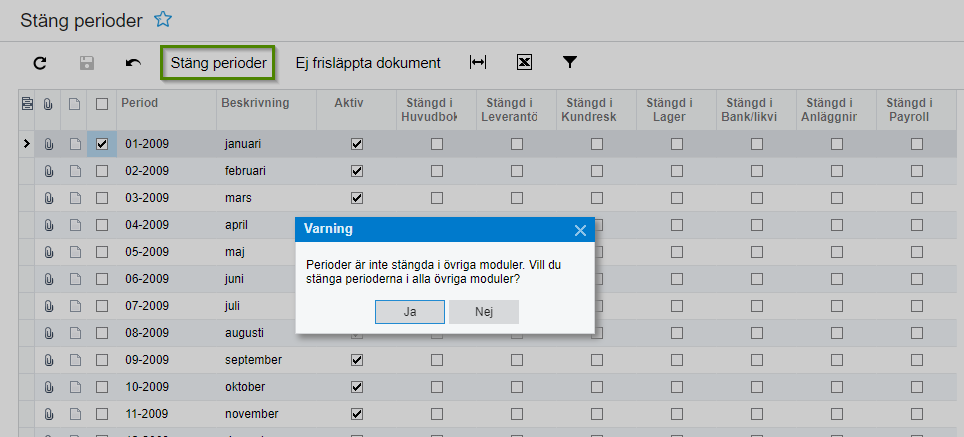Uncheck the selection box for 01-2009

(x=102, y=144)
